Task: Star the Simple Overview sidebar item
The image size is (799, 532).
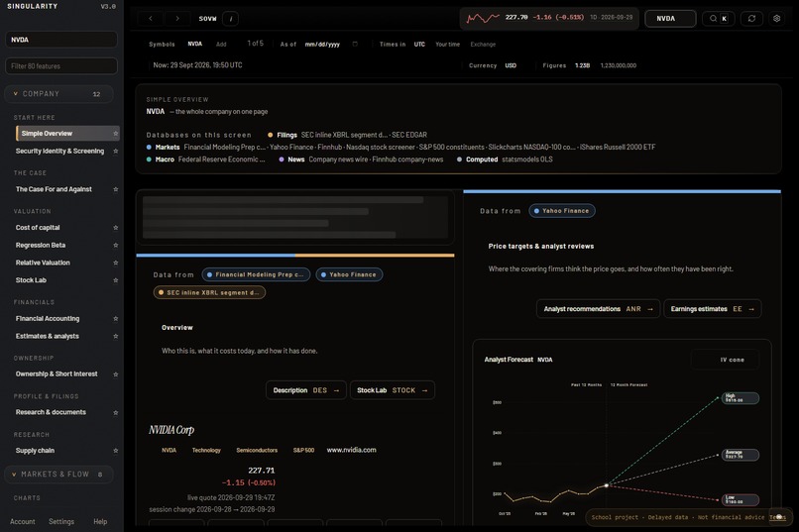Action: [x=116, y=134]
